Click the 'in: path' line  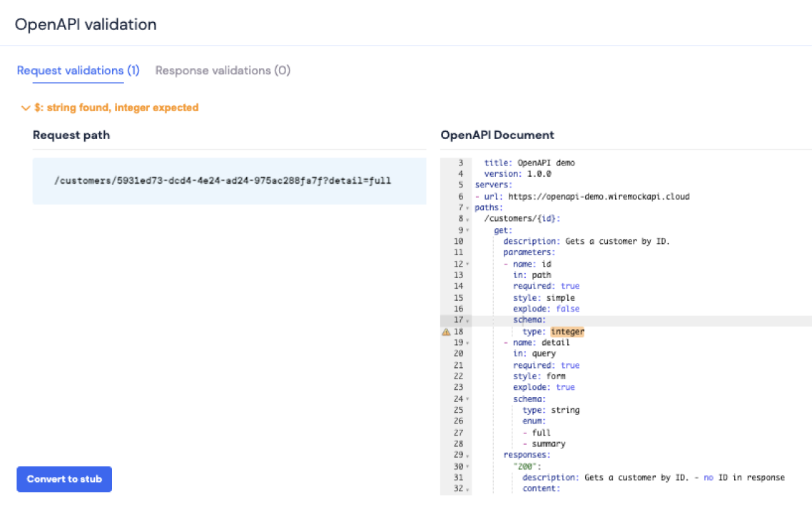pos(532,275)
